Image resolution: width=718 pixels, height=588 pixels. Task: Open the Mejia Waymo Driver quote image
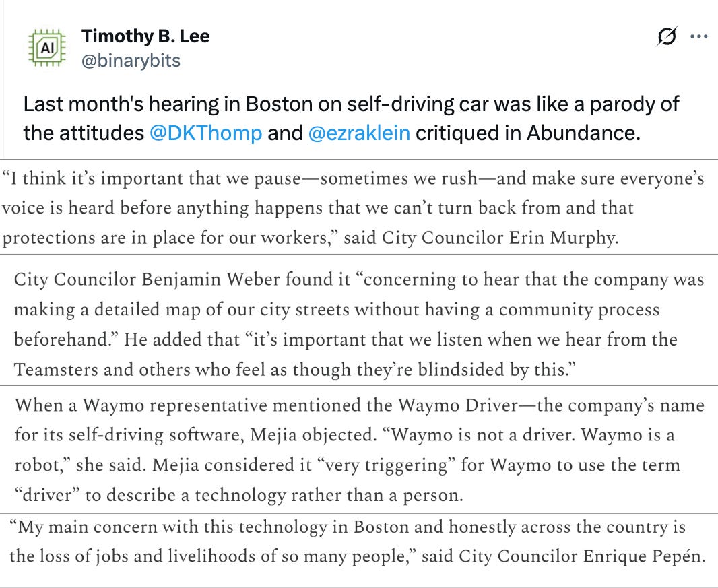359,450
